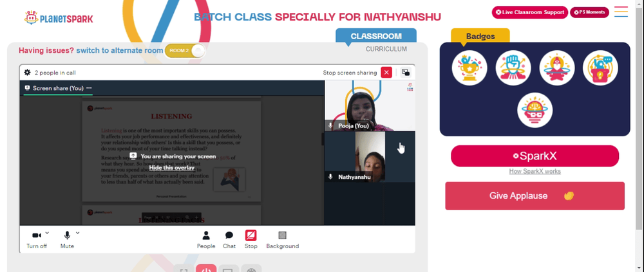Expand camera options chevron
The width and height of the screenshot is (644, 272).
(47, 233)
